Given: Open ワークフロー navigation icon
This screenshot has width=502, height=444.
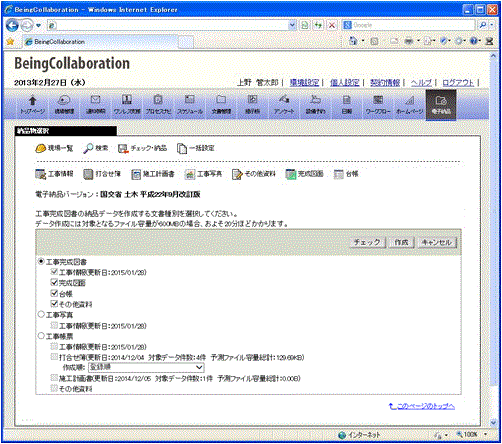Looking at the screenshot, I should (x=378, y=105).
